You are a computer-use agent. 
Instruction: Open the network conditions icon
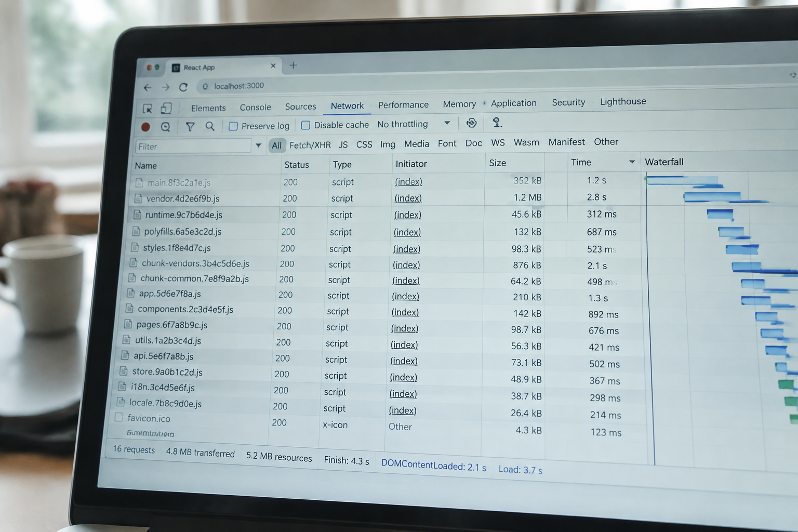pos(471,123)
